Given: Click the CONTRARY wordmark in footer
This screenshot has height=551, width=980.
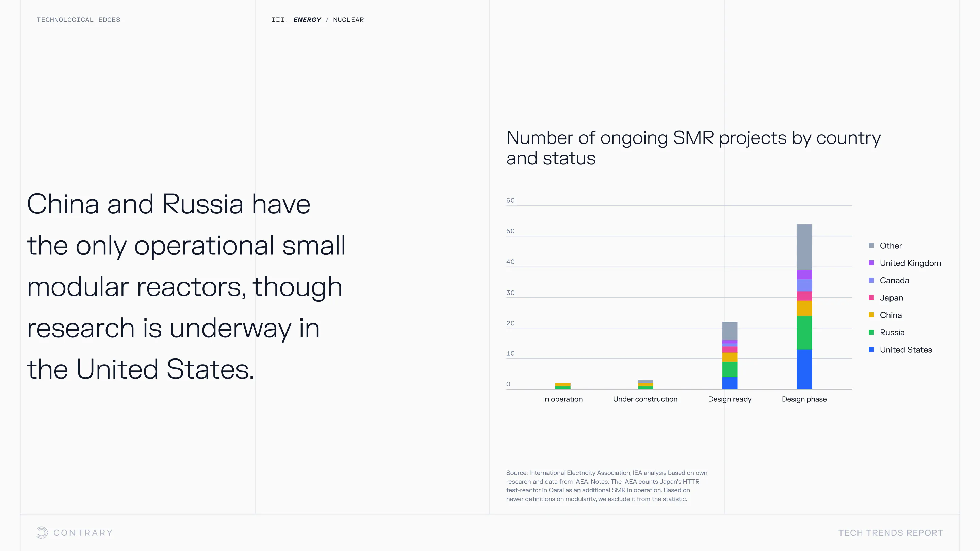Looking at the screenshot, I should tap(83, 533).
